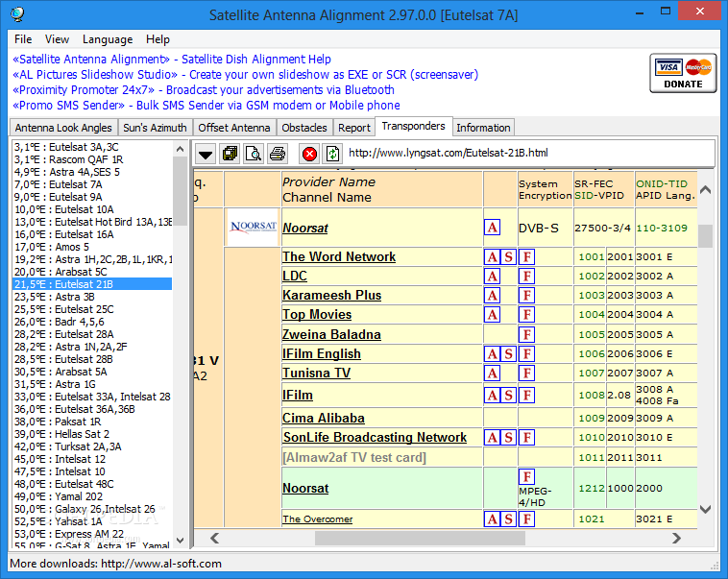Click the A icon in Karameesh Plus row
The height and width of the screenshot is (579, 728).
pyautogui.click(x=492, y=296)
